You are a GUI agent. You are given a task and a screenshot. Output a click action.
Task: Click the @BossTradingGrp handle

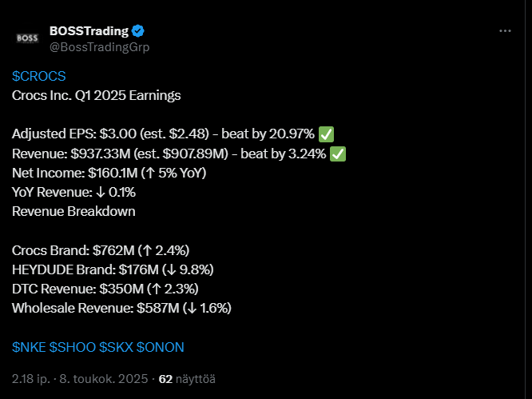point(99,46)
